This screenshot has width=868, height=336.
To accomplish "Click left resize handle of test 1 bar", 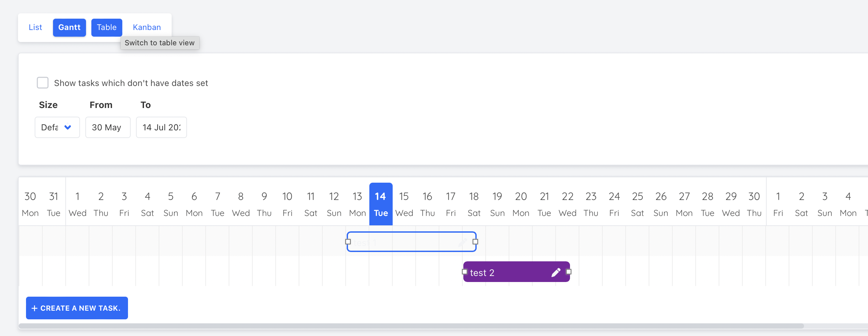I will pos(348,242).
